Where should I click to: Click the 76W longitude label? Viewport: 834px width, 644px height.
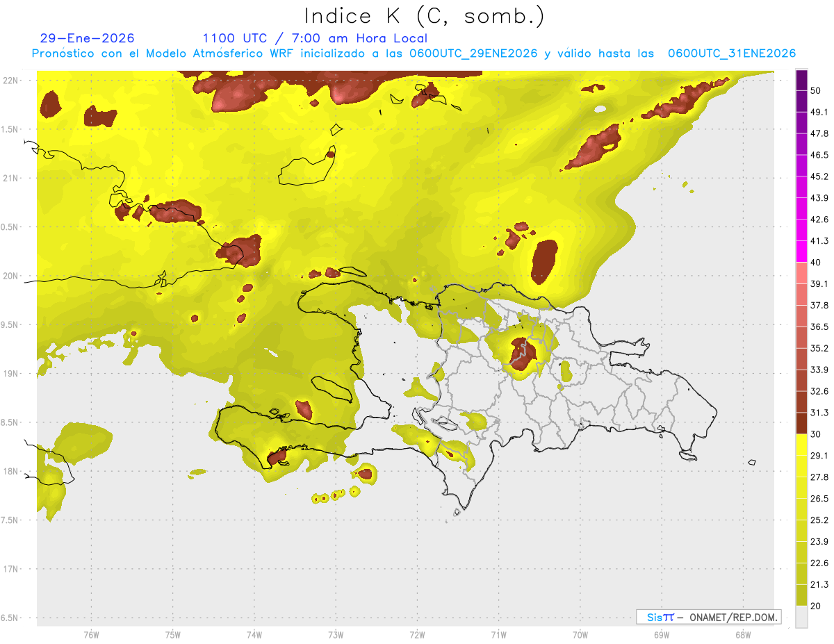pos(91,634)
